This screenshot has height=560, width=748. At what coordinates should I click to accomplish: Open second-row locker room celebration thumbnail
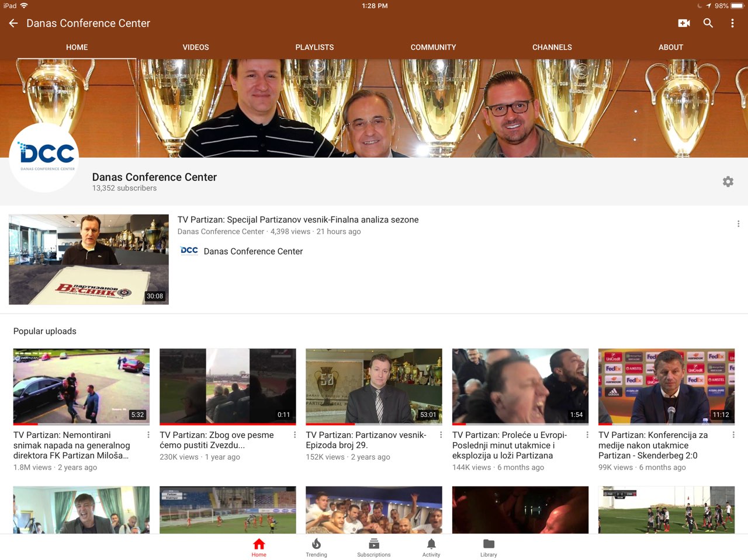click(x=374, y=510)
